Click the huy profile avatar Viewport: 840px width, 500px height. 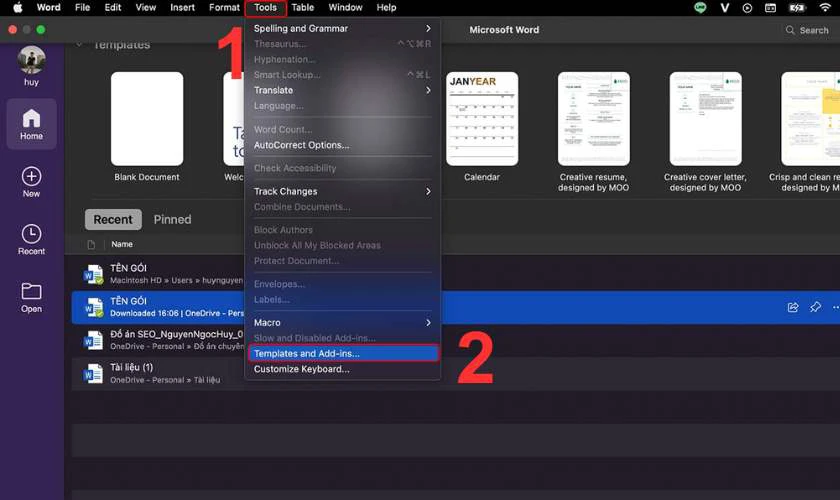(x=31, y=59)
